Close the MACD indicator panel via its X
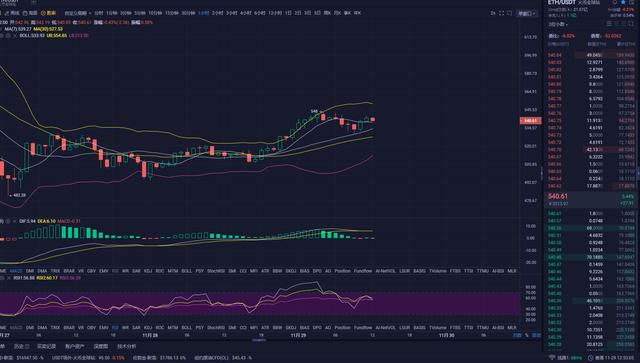The width and height of the screenshot is (640, 363). coord(15,221)
